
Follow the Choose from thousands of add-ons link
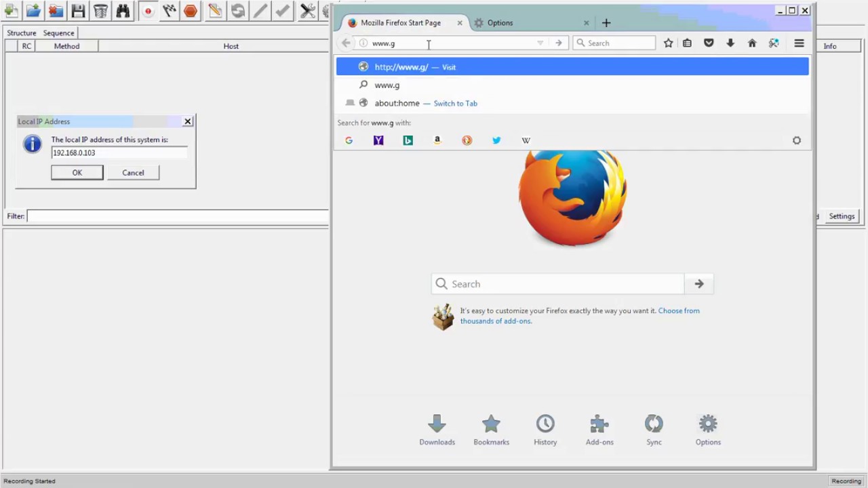(x=580, y=316)
